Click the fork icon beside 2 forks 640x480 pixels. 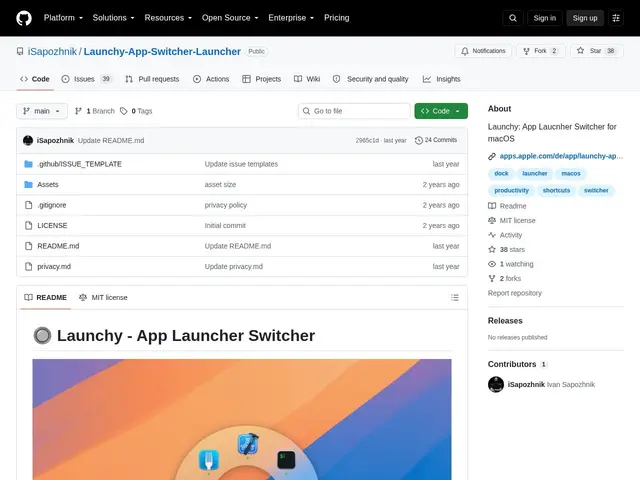[492, 278]
